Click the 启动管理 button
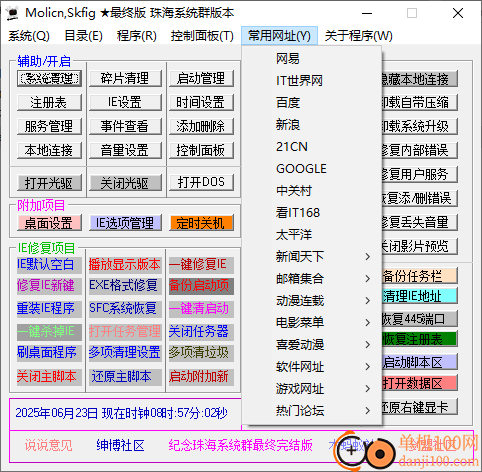 (x=201, y=79)
